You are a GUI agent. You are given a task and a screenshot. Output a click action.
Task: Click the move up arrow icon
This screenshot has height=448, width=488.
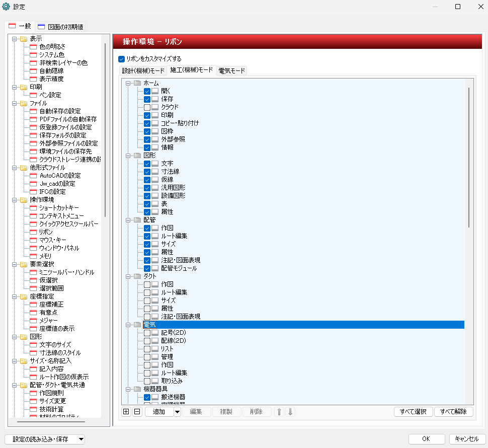[x=279, y=412]
